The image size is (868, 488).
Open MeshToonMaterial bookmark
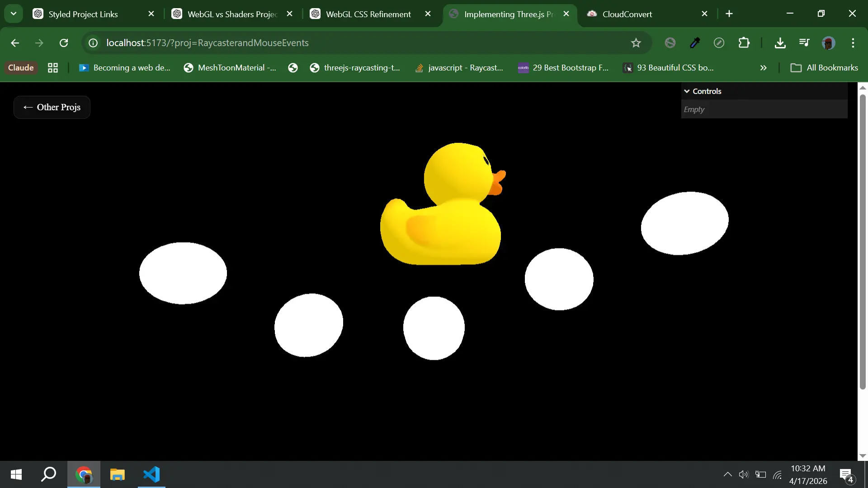231,68
